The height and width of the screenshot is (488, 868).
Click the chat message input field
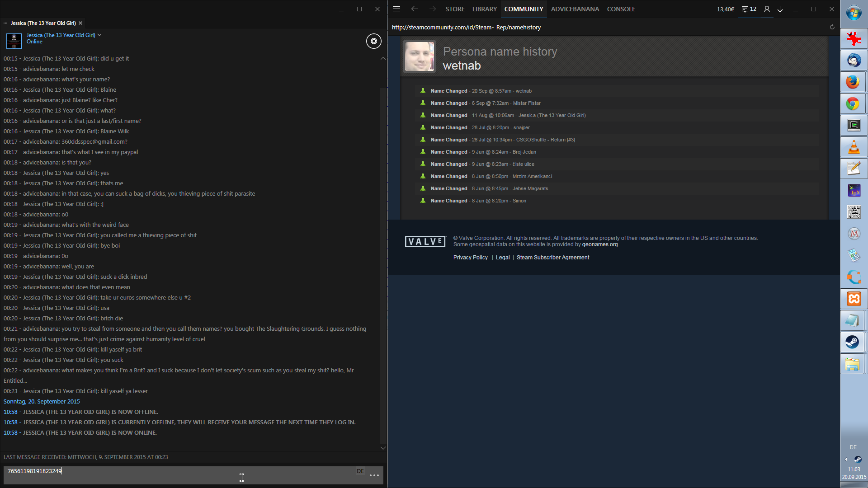coord(181,474)
